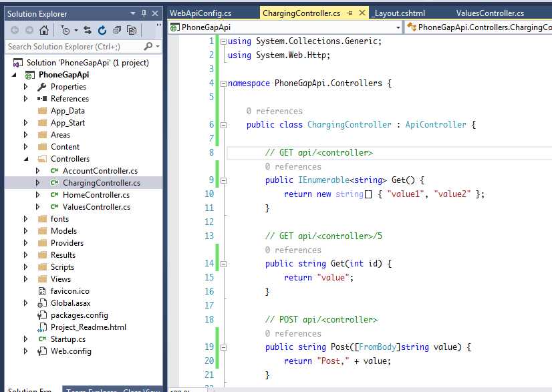This screenshot has width=552, height=392.
Task: Select the Startup.cs file
Action: point(68,339)
